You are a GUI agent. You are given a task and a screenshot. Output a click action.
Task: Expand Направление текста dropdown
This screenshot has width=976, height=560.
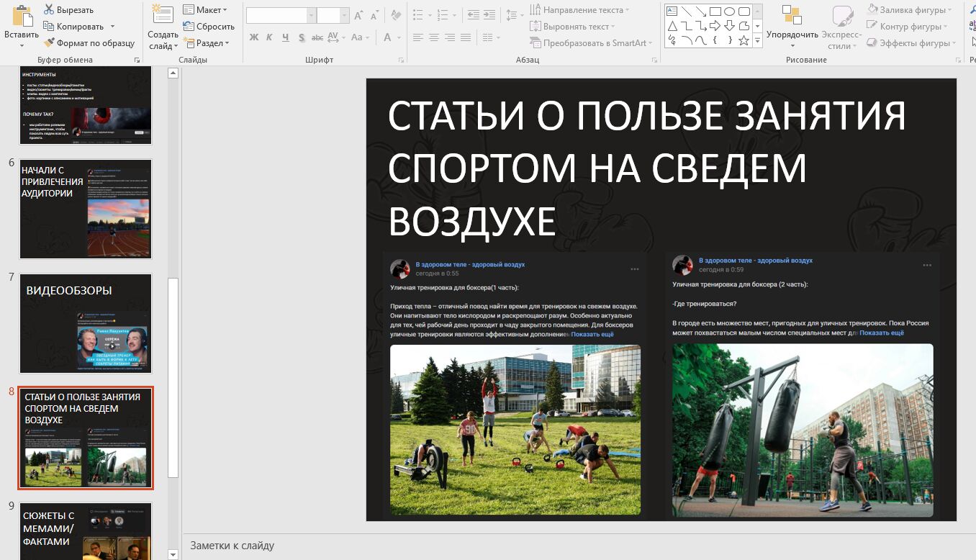(x=579, y=10)
